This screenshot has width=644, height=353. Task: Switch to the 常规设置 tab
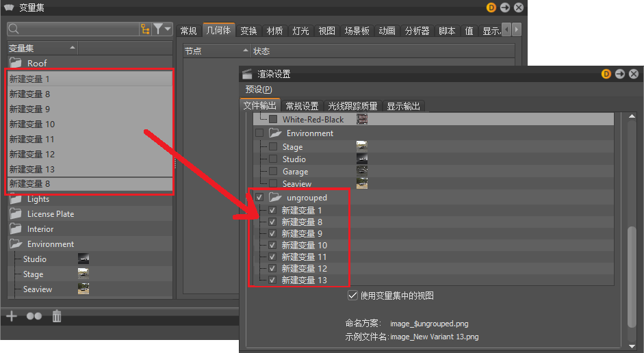302,106
